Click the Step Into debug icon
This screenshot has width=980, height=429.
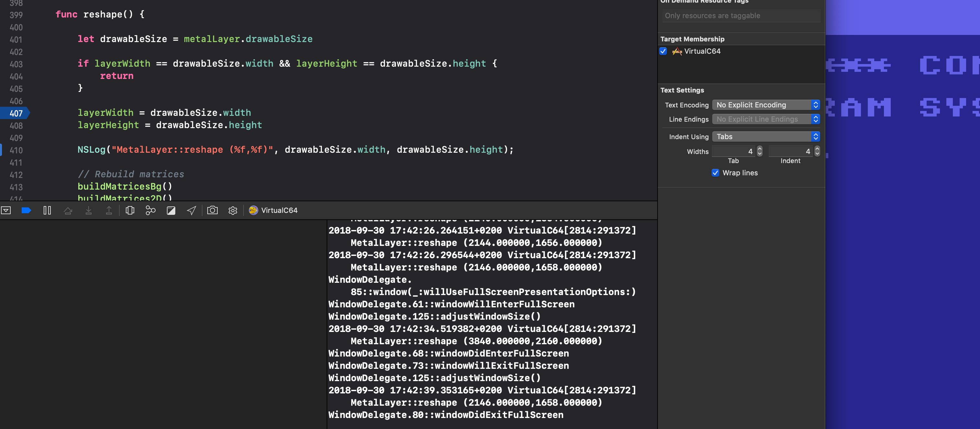(88, 210)
